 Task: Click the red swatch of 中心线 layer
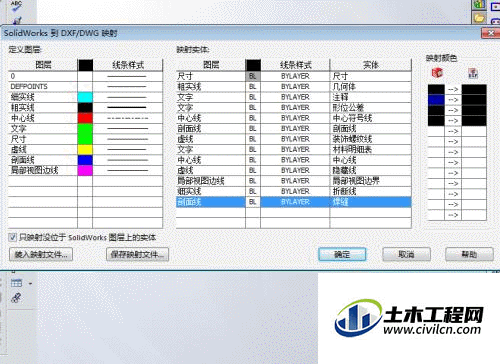[85, 118]
